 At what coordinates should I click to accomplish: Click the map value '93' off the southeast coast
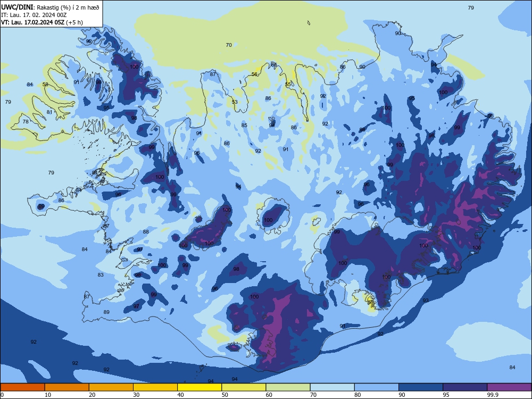[426, 300]
